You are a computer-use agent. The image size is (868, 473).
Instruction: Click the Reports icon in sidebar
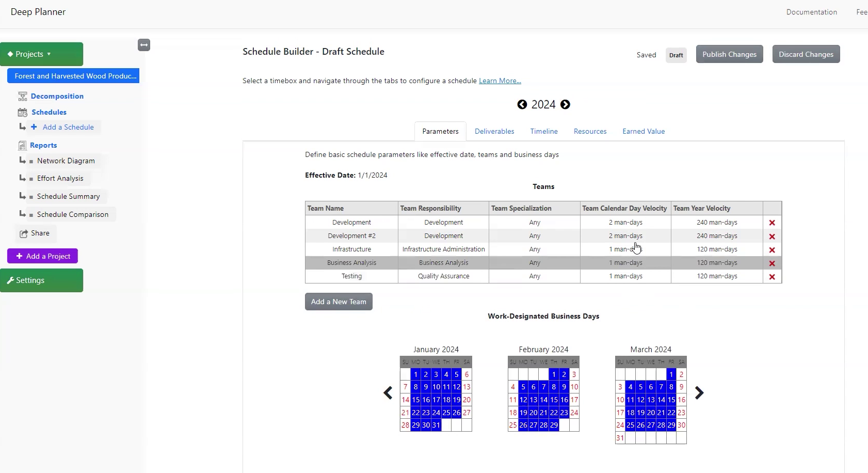click(x=22, y=146)
